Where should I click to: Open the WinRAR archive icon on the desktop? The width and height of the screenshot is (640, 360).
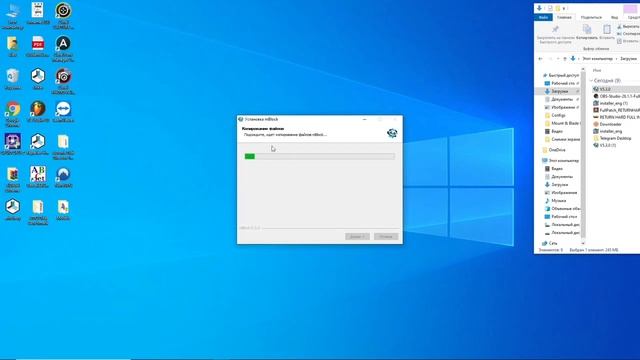click(13, 174)
